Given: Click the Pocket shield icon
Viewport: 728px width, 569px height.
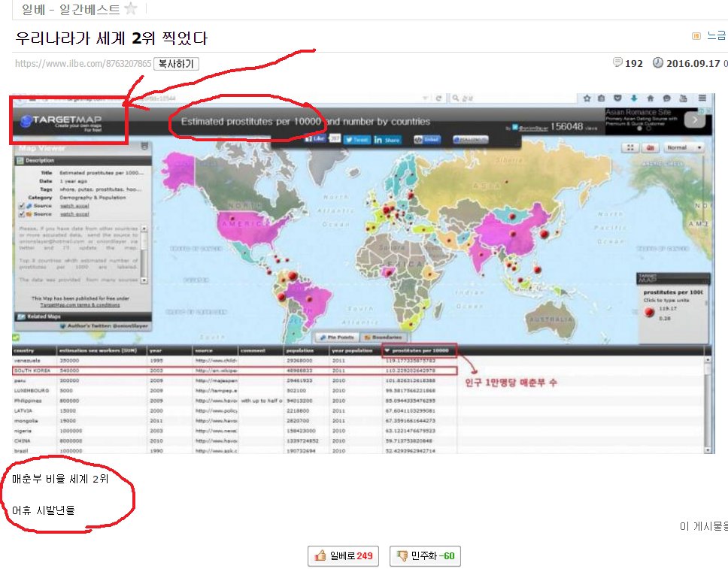Looking at the screenshot, I should tap(617, 98).
